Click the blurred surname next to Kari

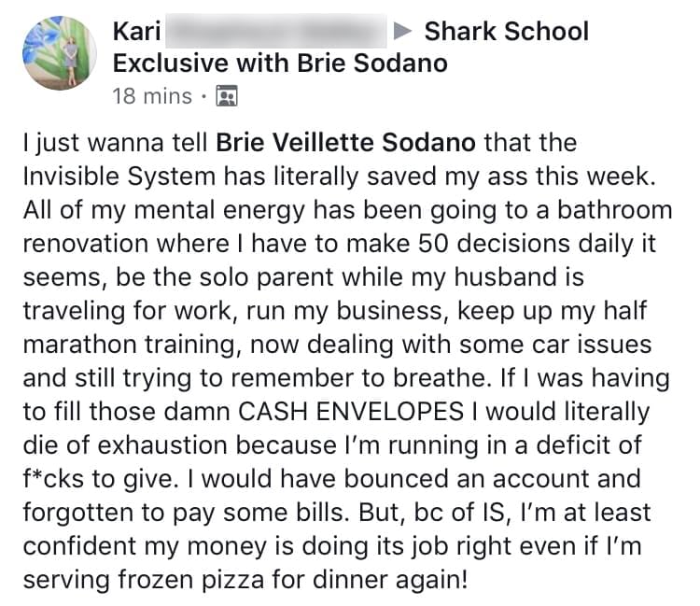[276, 31]
